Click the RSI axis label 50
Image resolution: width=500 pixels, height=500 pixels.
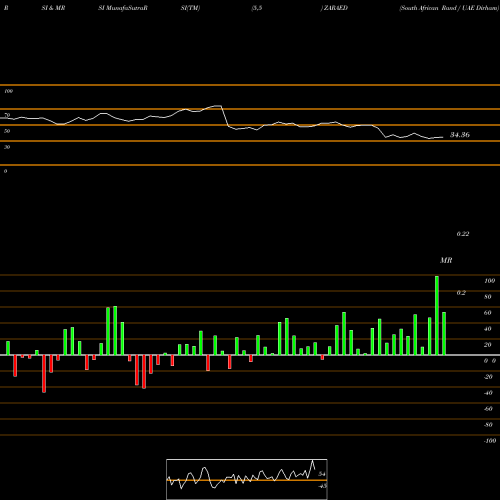(x=7, y=131)
